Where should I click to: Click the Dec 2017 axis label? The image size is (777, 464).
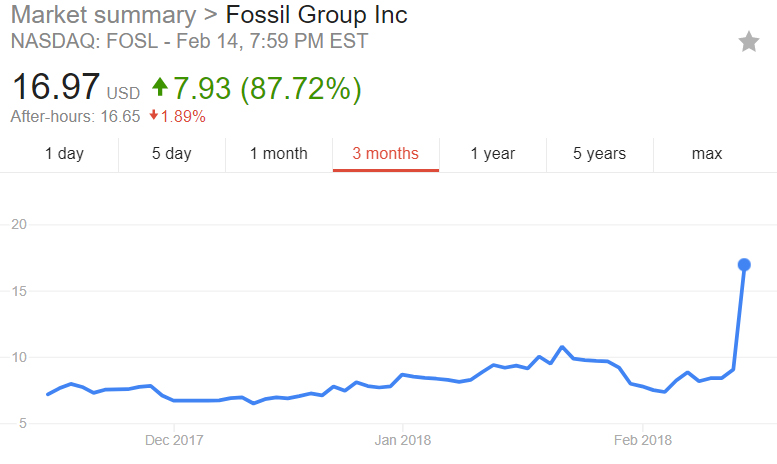174,440
